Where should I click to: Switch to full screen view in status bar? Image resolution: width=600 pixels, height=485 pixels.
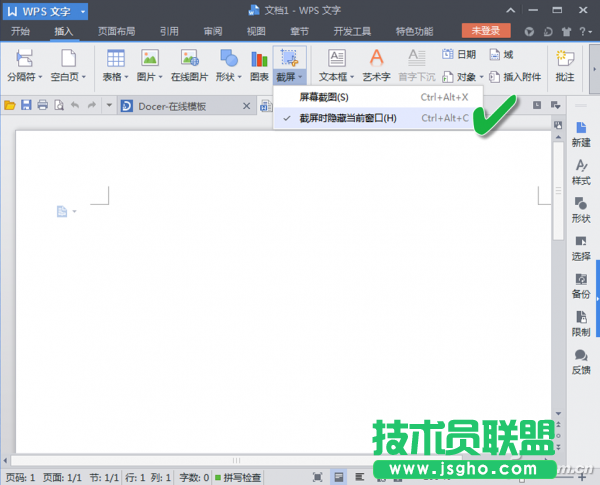(x=317, y=477)
